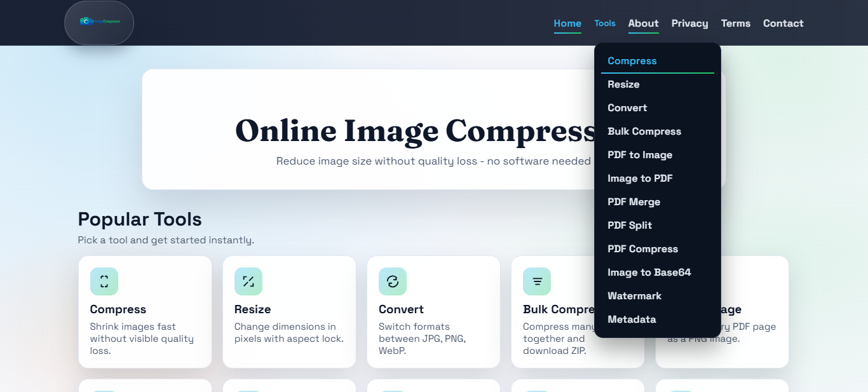Select "Watermark" in the Tools dropdown
Screen dimensions: 868x392
click(x=635, y=295)
